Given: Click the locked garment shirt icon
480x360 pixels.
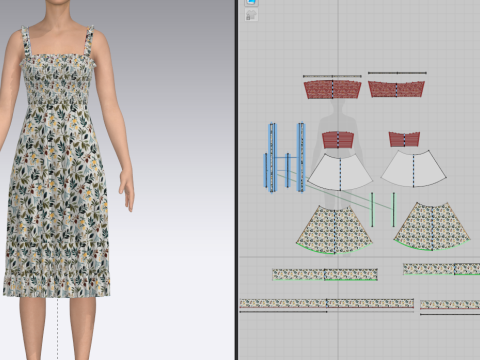Looking at the screenshot, I should coord(251,15).
